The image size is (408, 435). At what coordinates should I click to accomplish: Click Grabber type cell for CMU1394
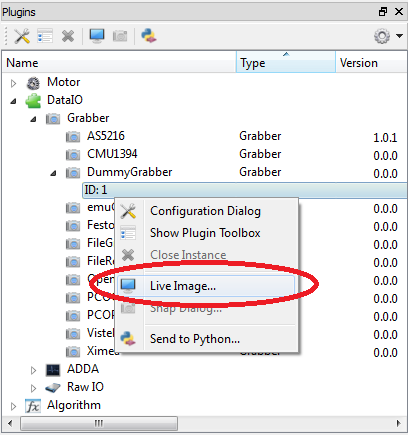[x=260, y=154]
